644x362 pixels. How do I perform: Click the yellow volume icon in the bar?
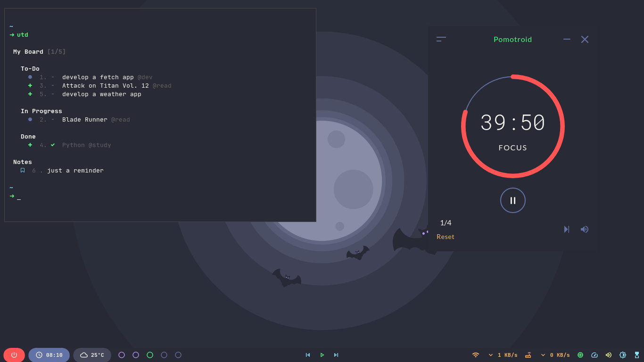coord(609,355)
